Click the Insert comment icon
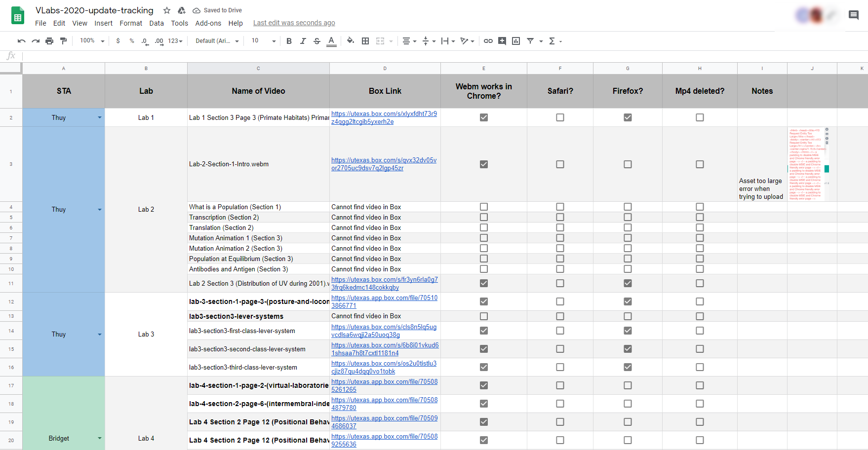This screenshot has height=450, width=868. tap(502, 41)
